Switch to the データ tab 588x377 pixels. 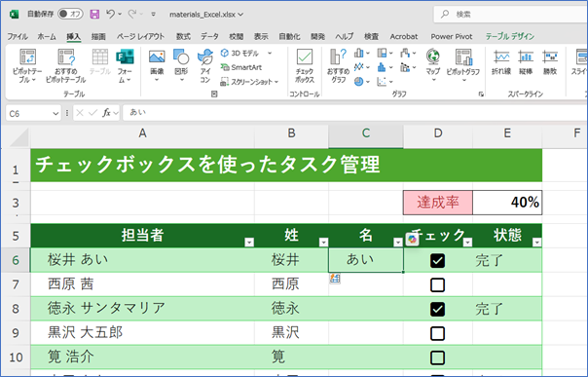209,36
